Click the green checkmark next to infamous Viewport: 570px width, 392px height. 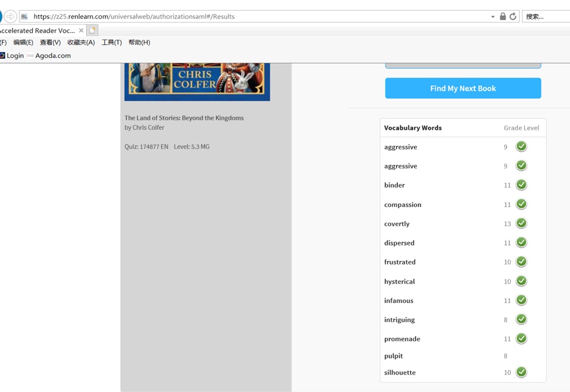tap(521, 300)
